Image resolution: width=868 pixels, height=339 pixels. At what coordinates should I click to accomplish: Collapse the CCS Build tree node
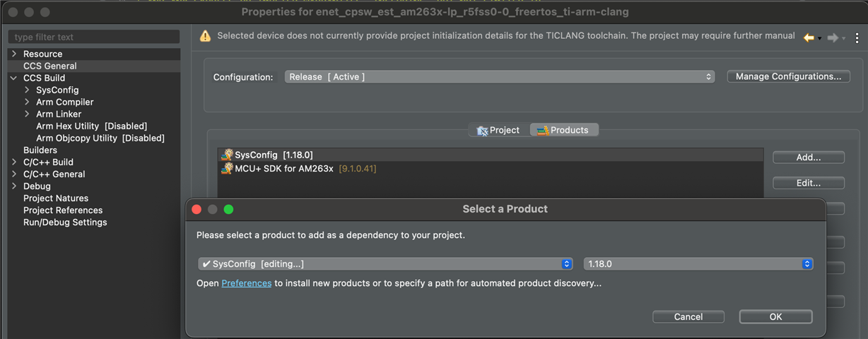click(x=14, y=78)
